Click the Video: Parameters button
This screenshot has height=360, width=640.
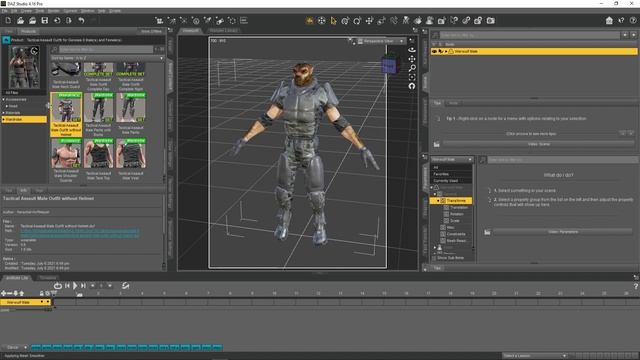click(x=563, y=232)
